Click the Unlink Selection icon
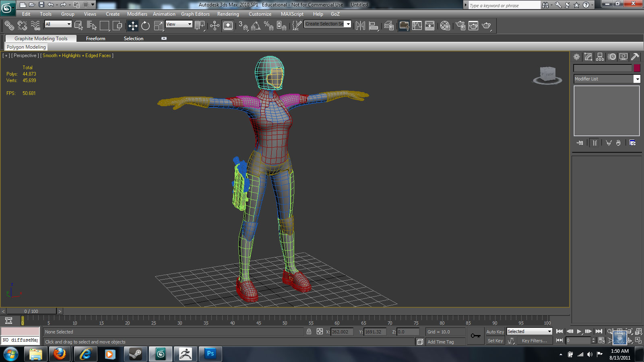 [22, 26]
